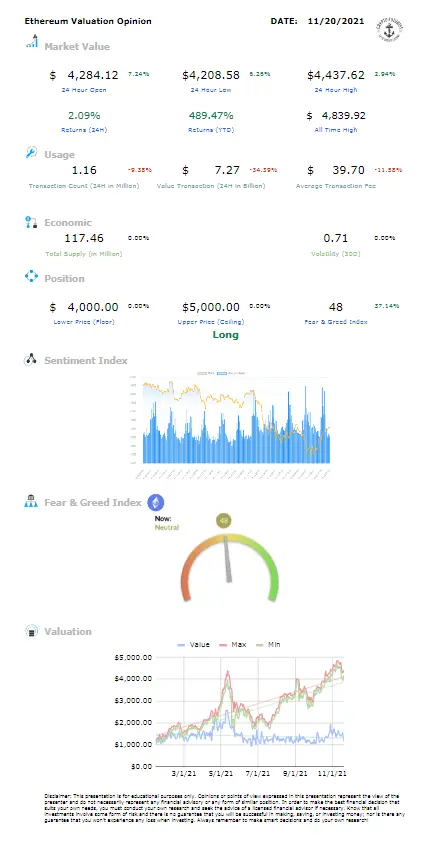Click the 0.71 volatility value
Image resolution: width=447 pixels, height=852 pixels.
(336, 238)
